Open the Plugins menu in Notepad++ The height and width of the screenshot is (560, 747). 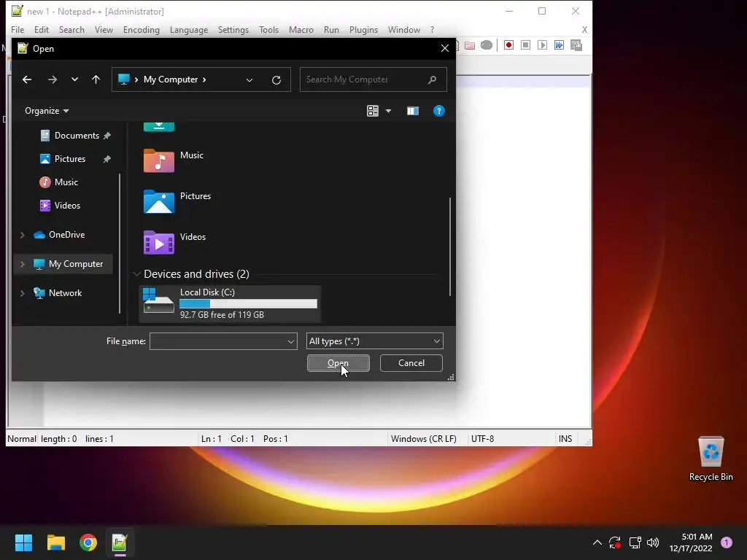pos(363,29)
